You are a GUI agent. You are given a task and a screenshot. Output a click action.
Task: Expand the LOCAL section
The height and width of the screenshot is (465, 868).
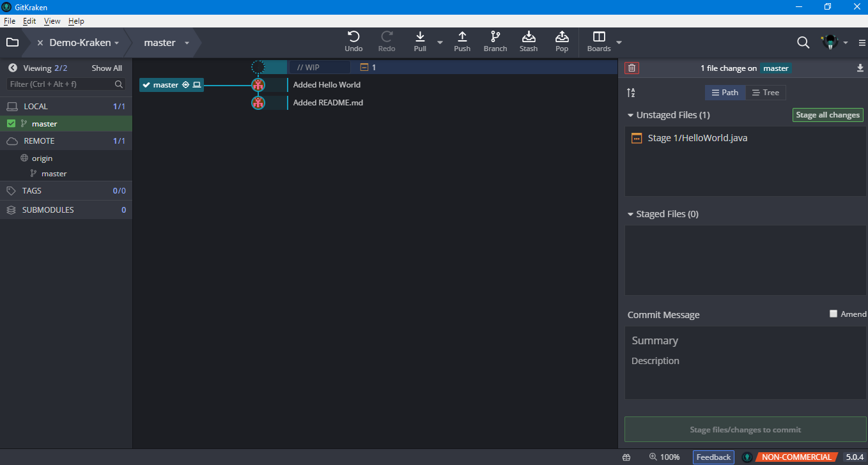tap(66, 106)
